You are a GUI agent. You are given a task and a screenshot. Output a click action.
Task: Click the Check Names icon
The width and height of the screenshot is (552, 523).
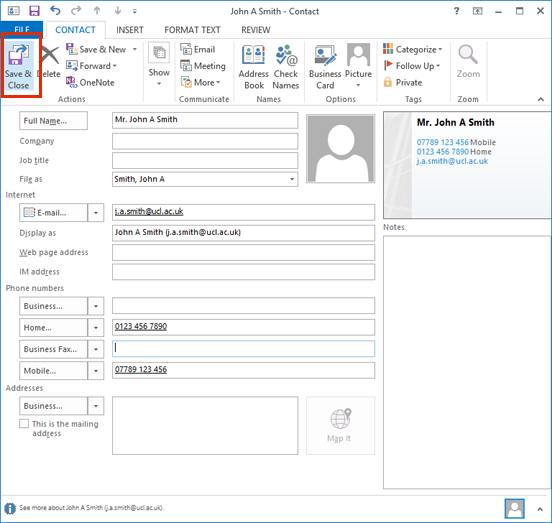pyautogui.click(x=286, y=67)
